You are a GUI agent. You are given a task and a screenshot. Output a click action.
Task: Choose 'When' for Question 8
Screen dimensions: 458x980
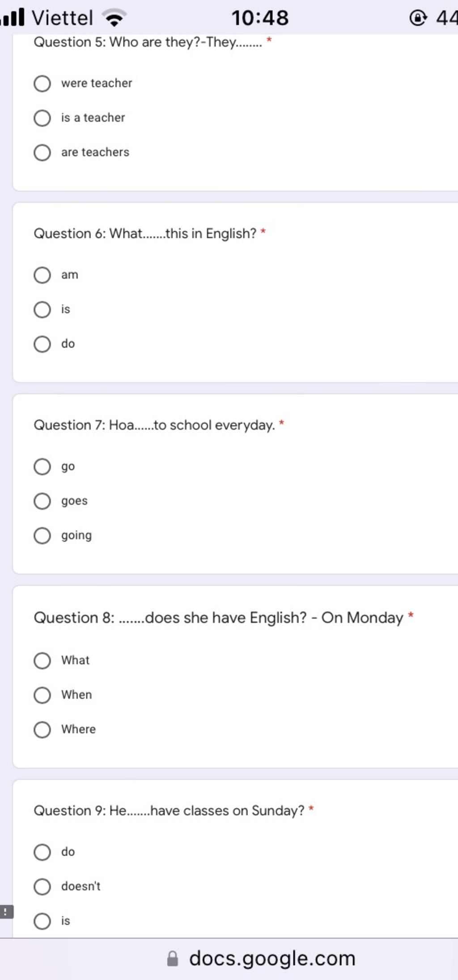click(x=42, y=695)
